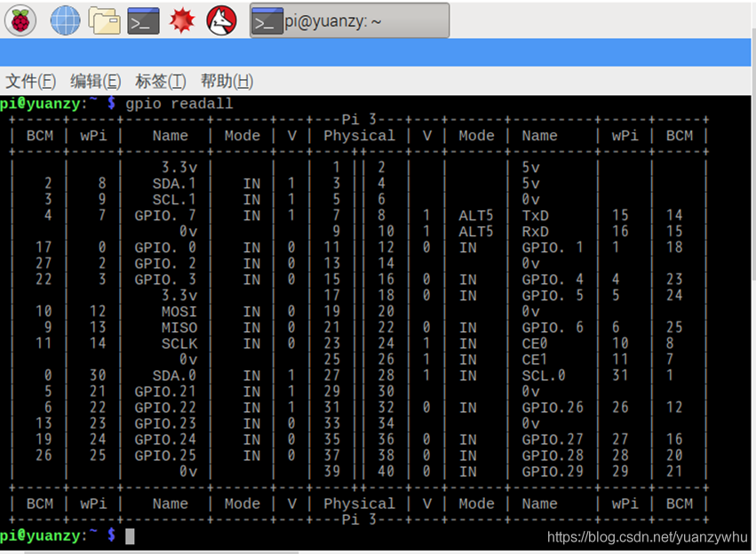Place cursor at the bottom shell prompt
The height and width of the screenshot is (554, 756).
click(130, 536)
